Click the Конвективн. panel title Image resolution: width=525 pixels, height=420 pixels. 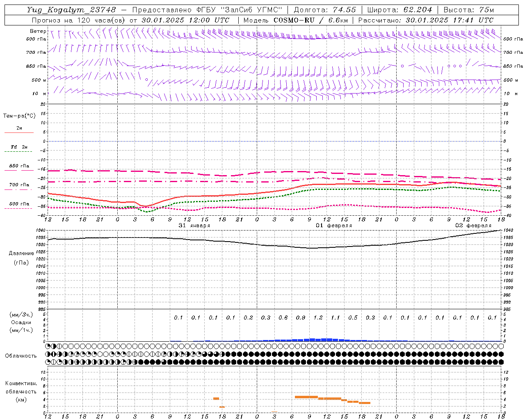(21, 384)
